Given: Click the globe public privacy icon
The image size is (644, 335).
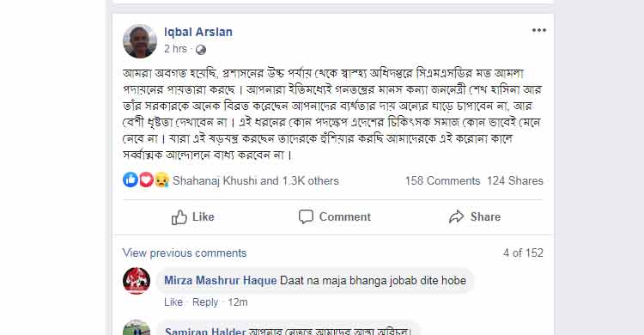Looking at the screenshot, I should pos(200,50).
